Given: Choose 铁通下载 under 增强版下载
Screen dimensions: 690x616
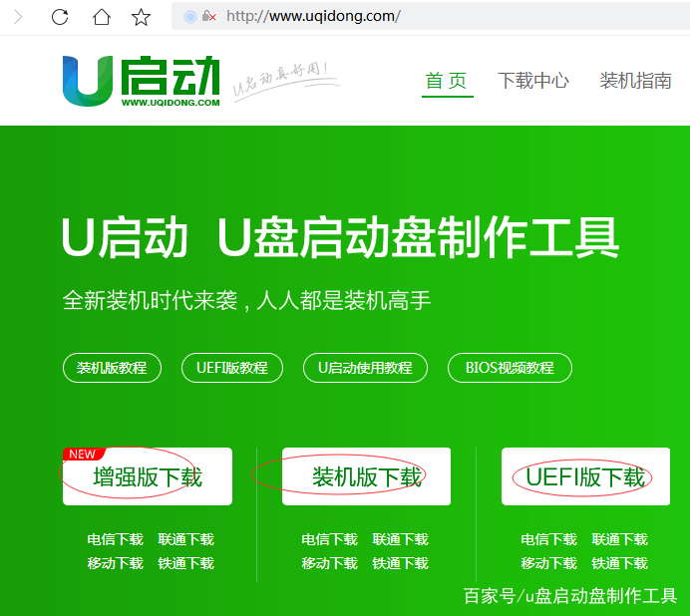Looking at the screenshot, I should (x=186, y=563).
